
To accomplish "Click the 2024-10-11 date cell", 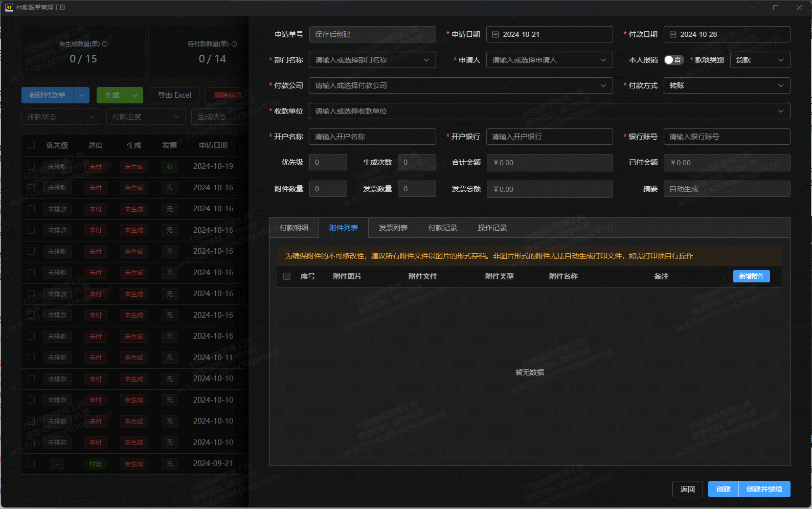I will coord(213,358).
